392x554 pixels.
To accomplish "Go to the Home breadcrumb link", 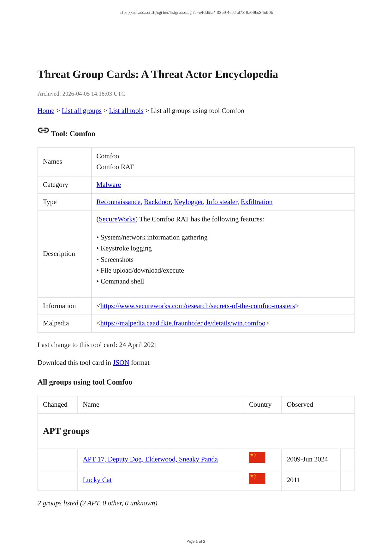I will pyautogui.click(x=46, y=111).
